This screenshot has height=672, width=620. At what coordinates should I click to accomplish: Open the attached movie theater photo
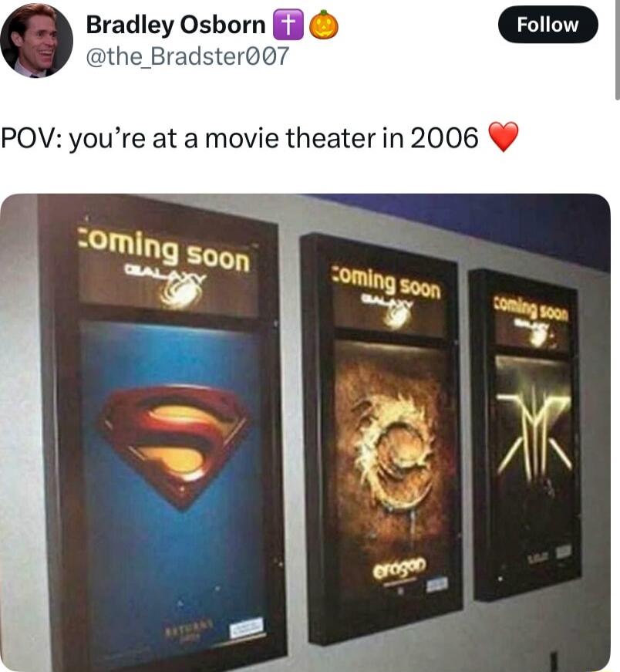(x=305, y=432)
